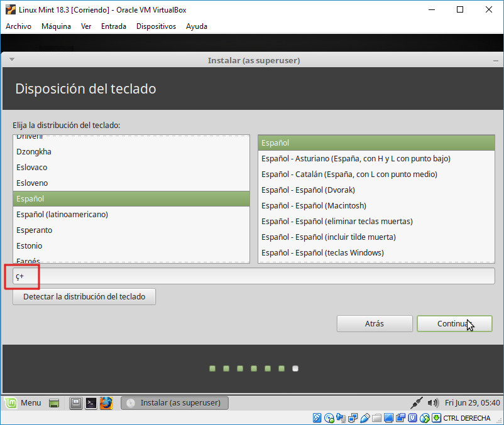Click the VirtualBox network adapters indicator icon
Viewport: 504px width, 425px height.
(x=353, y=417)
